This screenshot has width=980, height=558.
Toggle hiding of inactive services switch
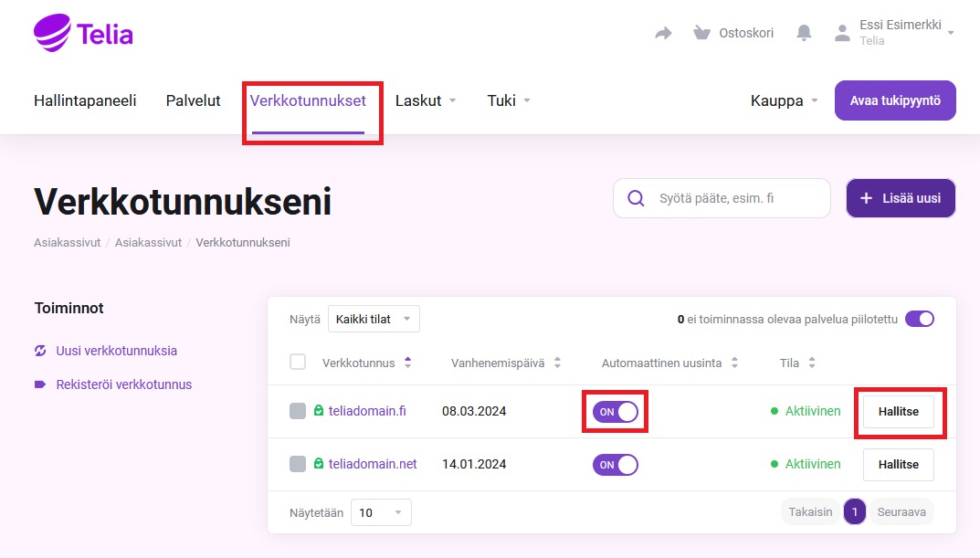920,319
